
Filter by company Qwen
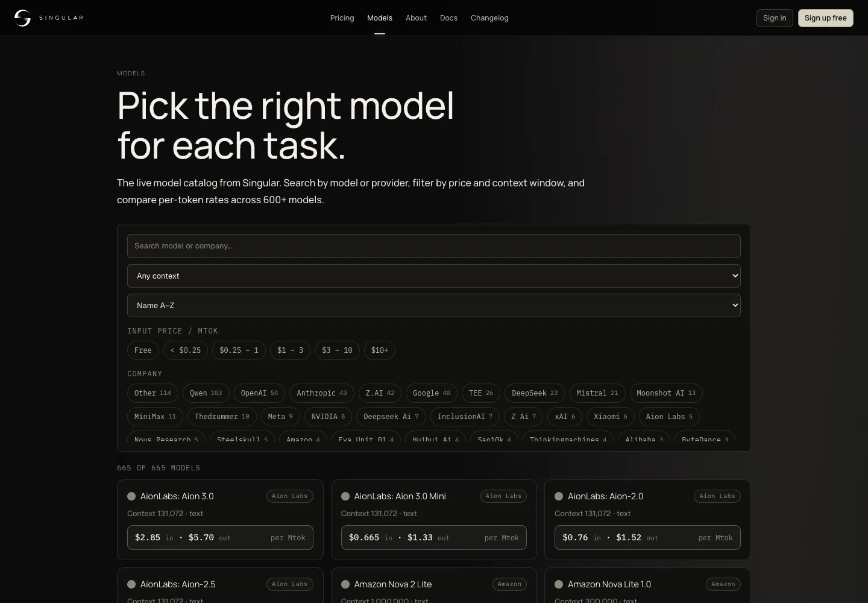[x=206, y=393]
